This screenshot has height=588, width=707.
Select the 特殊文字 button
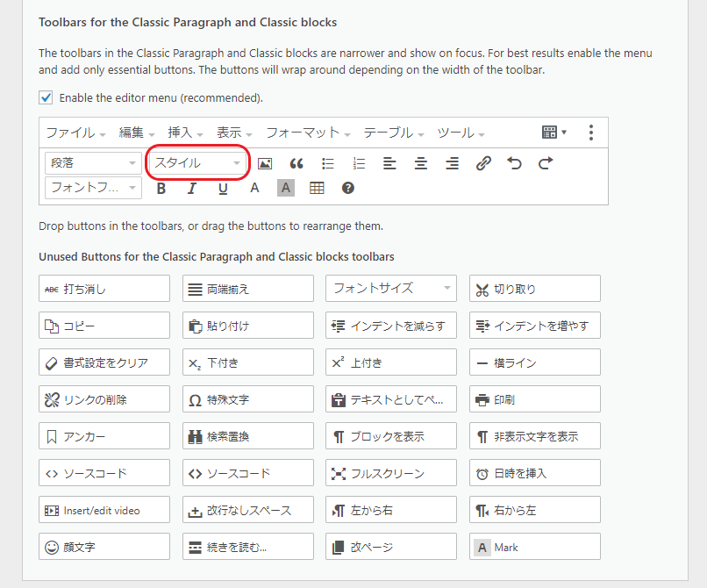[x=248, y=399]
